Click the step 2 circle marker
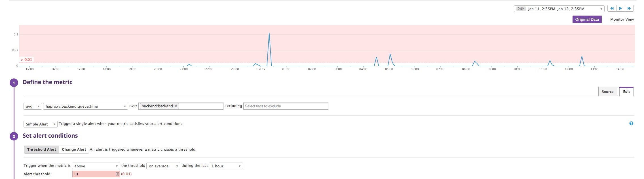 (x=14, y=136)
